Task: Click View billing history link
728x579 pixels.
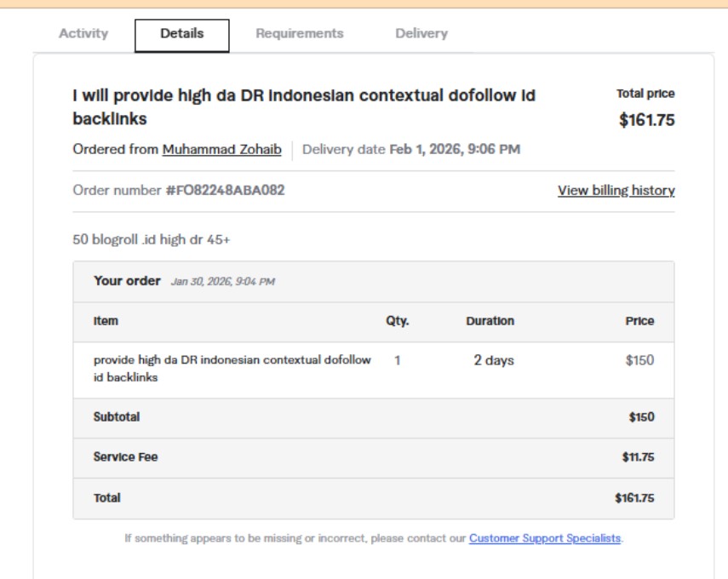Action: point(616,191)
